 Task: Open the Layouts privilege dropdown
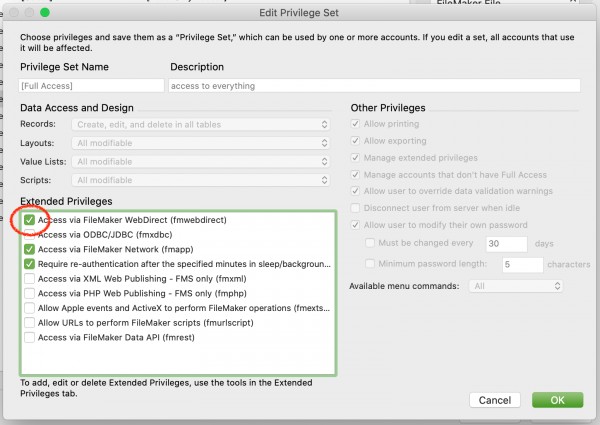(201, 143)
